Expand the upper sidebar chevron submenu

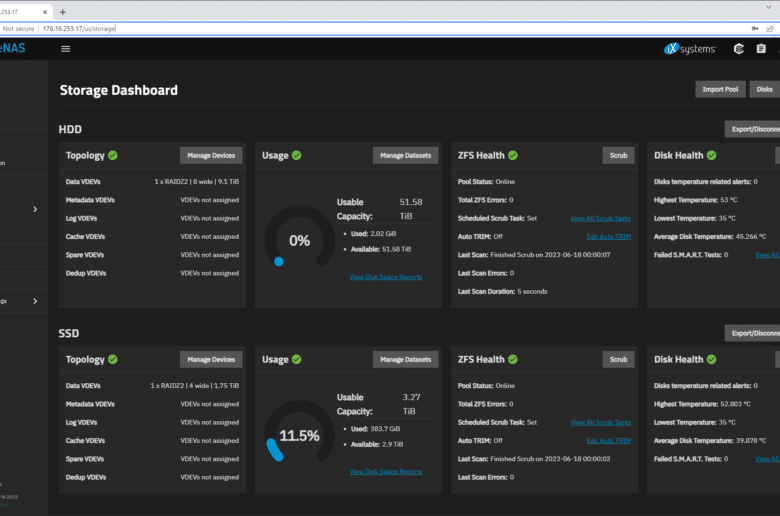35,209
